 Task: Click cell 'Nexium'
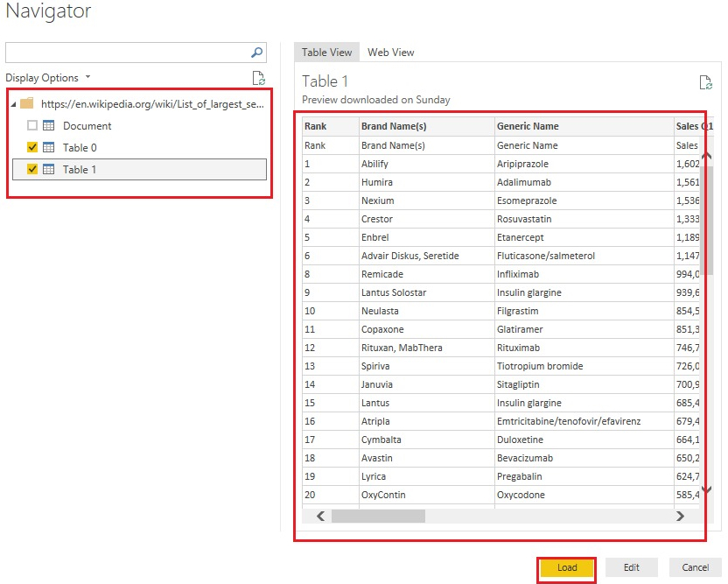[427, 201]
